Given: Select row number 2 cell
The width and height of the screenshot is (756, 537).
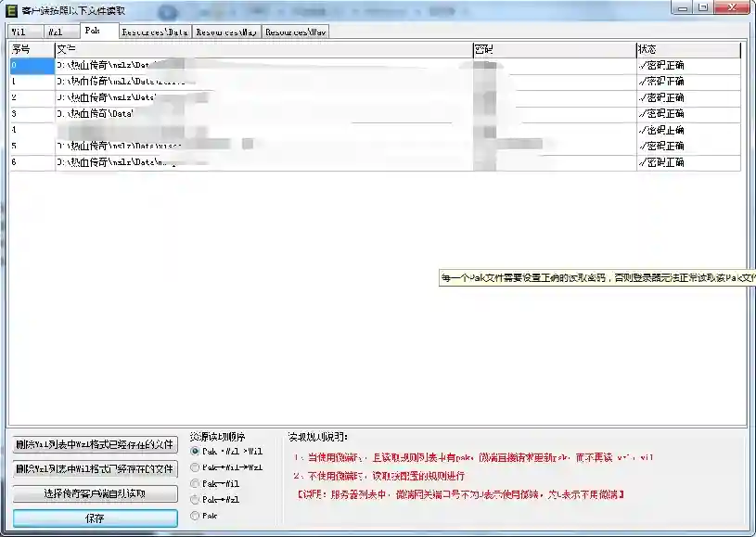Looking at the screenshot, I should tap(32, 98).
